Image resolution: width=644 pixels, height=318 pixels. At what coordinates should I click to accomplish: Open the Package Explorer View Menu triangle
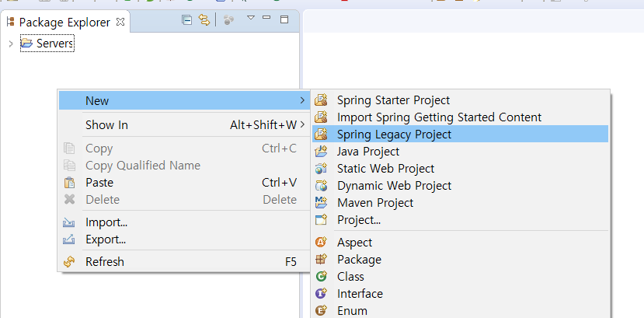[x=251, y=18]
